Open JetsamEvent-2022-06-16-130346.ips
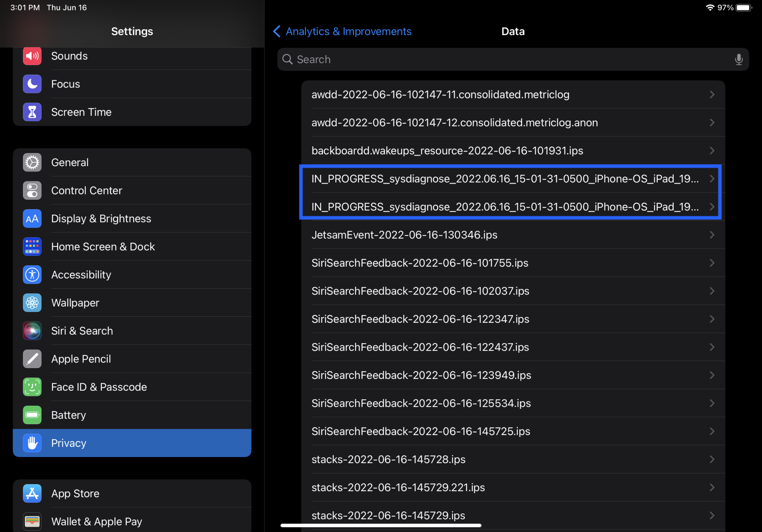Viewport: 762px width, 532px height. tap(513, 235)
